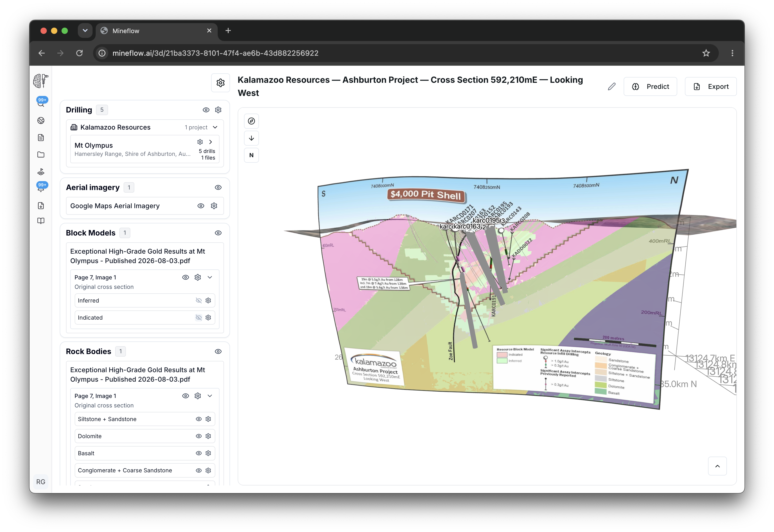Viewport: 774px width, 532px height.
Task: Toggle Drilling section visibility eye
Action: tap(206, 110)
